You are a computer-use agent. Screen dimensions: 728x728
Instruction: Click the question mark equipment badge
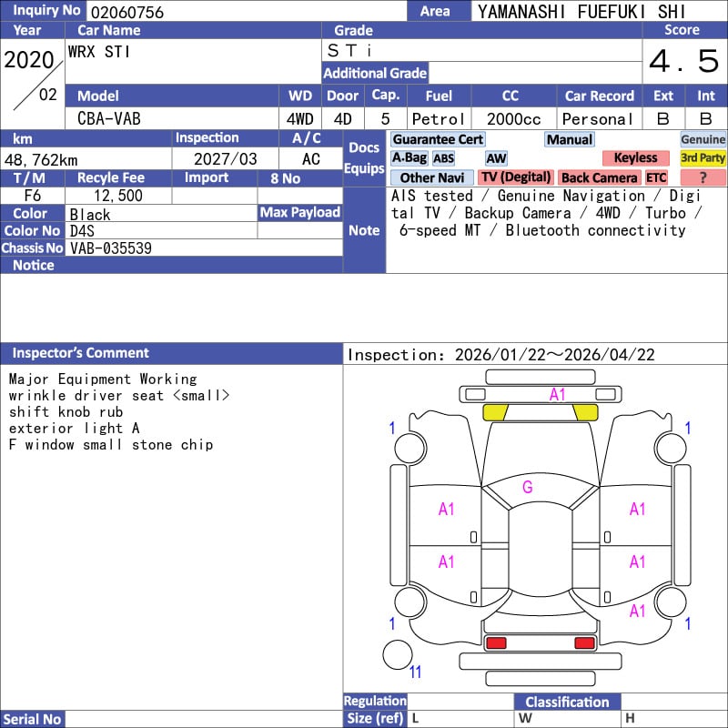click(x=703, y=177)
